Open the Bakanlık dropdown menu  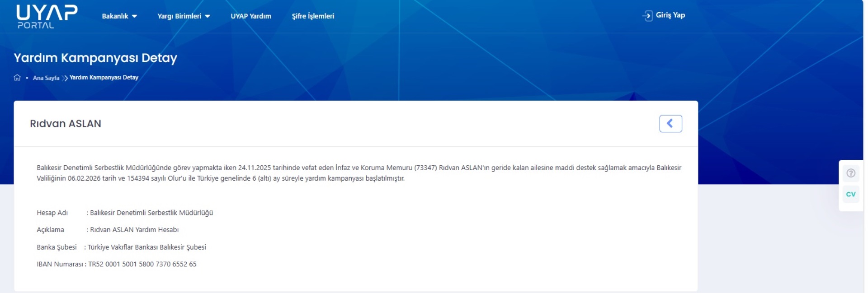(119, 16)
